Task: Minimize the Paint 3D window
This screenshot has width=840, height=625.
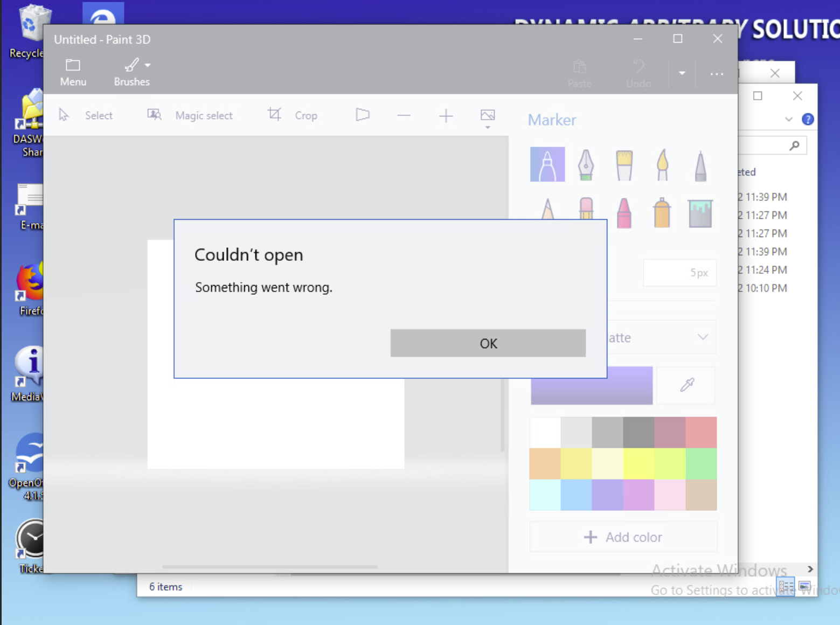Action: point(638,39)
